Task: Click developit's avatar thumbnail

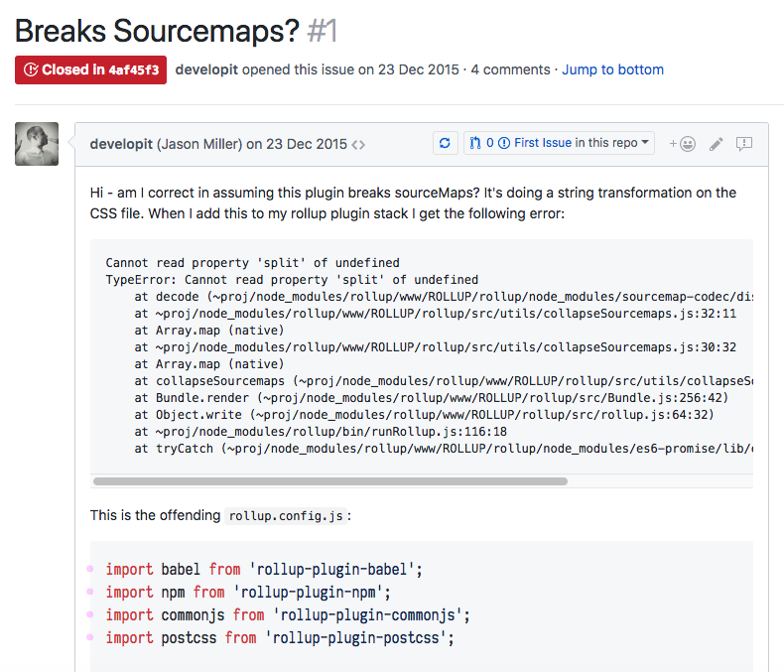Action: pos(37,144)
